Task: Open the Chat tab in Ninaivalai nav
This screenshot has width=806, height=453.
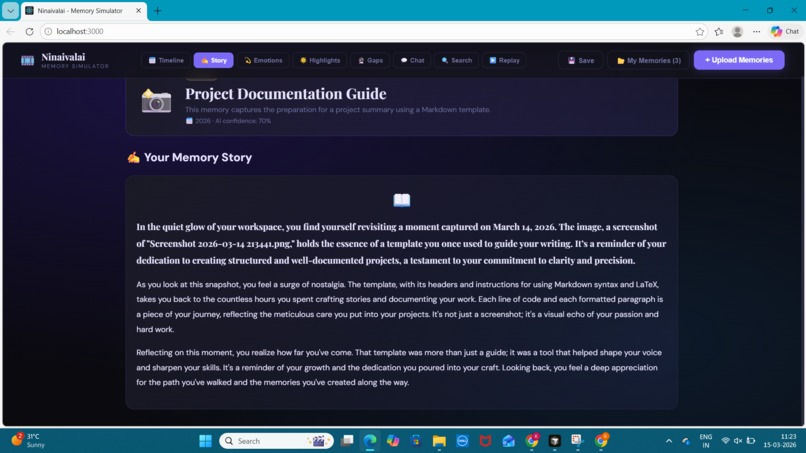Action: coord(412,60)
